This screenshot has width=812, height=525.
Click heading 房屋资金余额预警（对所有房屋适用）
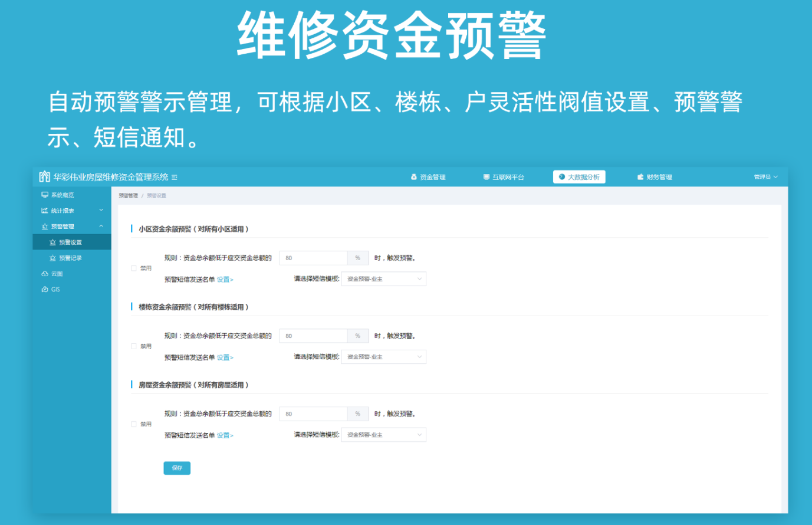193,385
